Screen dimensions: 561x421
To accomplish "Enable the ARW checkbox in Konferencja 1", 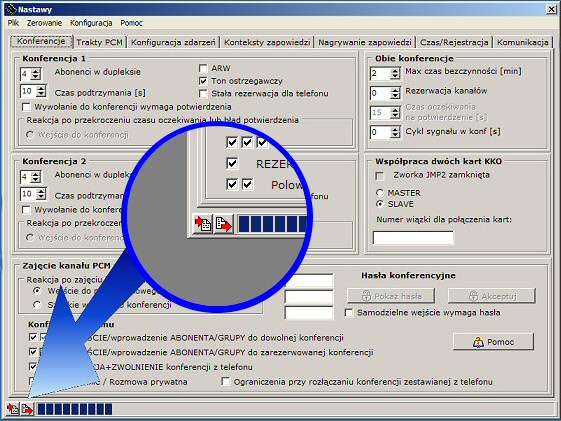I will click(203, 68).
